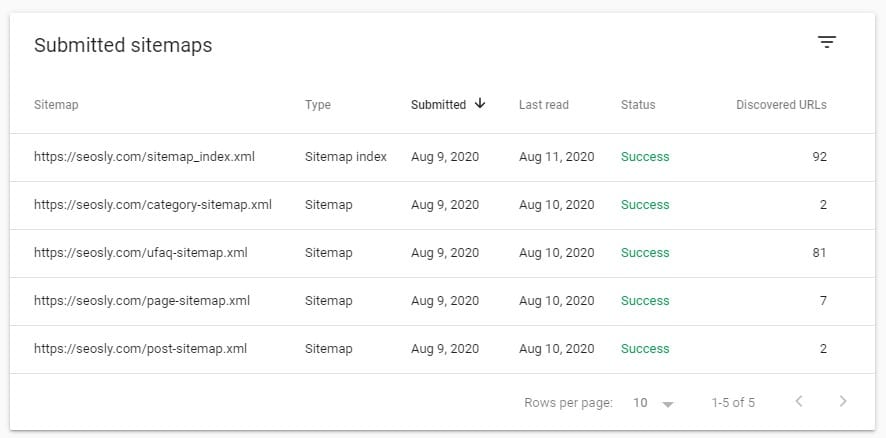
Task: Click Aug 11, 2020 last read date
Action: [556, 157]
